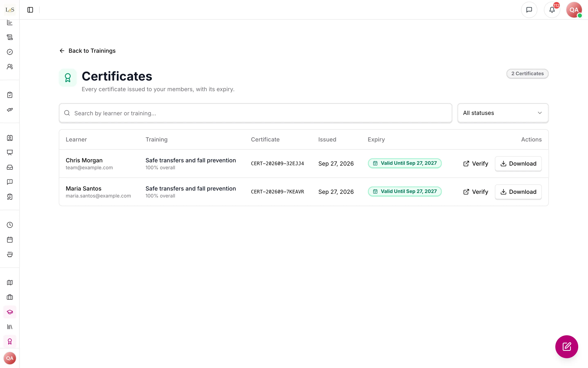Open the graduation cap trainings icon
The image size is (588, 368).
(10, 312)
